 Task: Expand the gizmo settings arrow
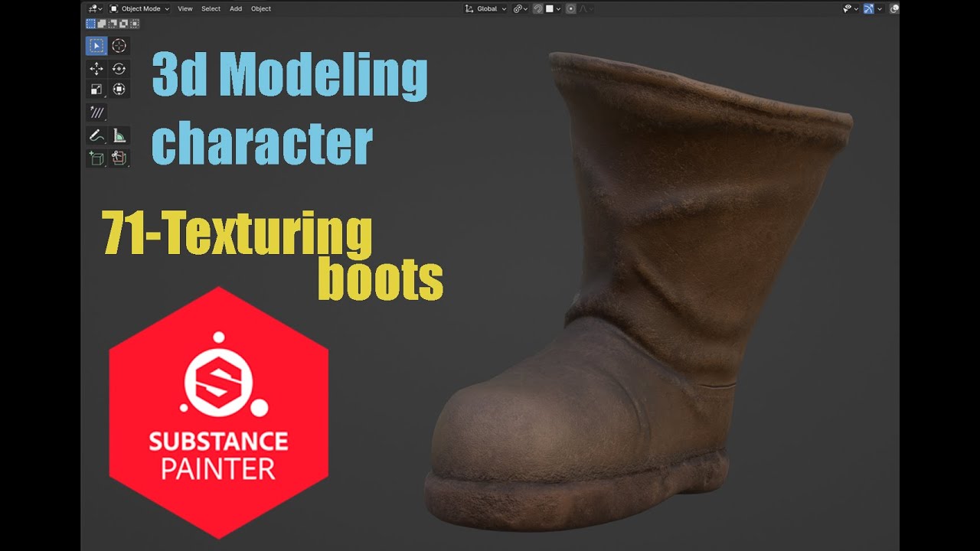[x=880, y=8]
